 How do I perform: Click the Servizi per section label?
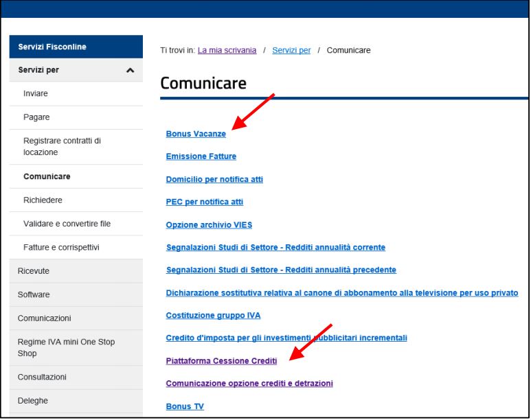[x=38, y=71]
